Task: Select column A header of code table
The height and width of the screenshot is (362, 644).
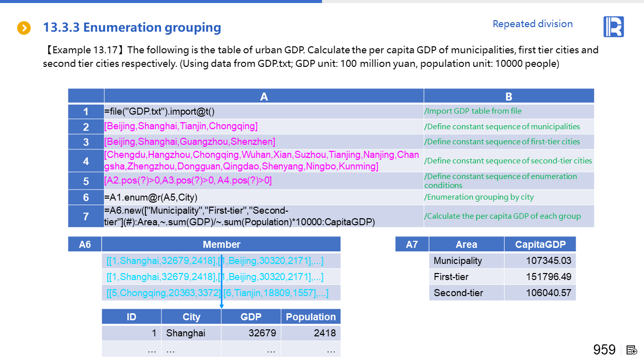Action: (x=264, y=97)
